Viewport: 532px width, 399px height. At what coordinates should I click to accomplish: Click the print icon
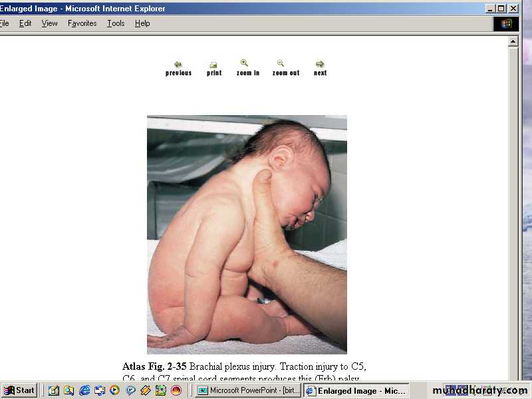click(x=213, y=65)
